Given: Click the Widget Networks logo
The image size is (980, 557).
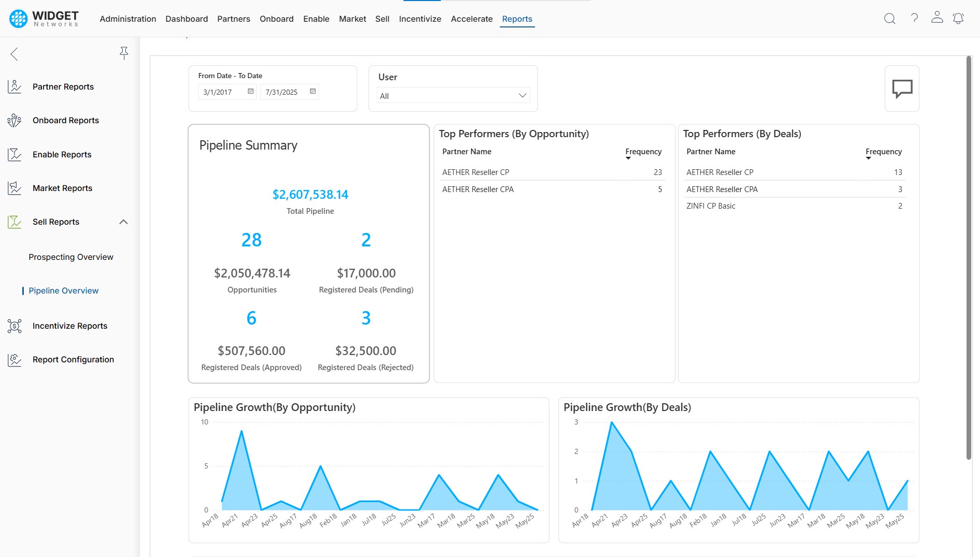Looking at the screenshot, I should pos(45,19).
